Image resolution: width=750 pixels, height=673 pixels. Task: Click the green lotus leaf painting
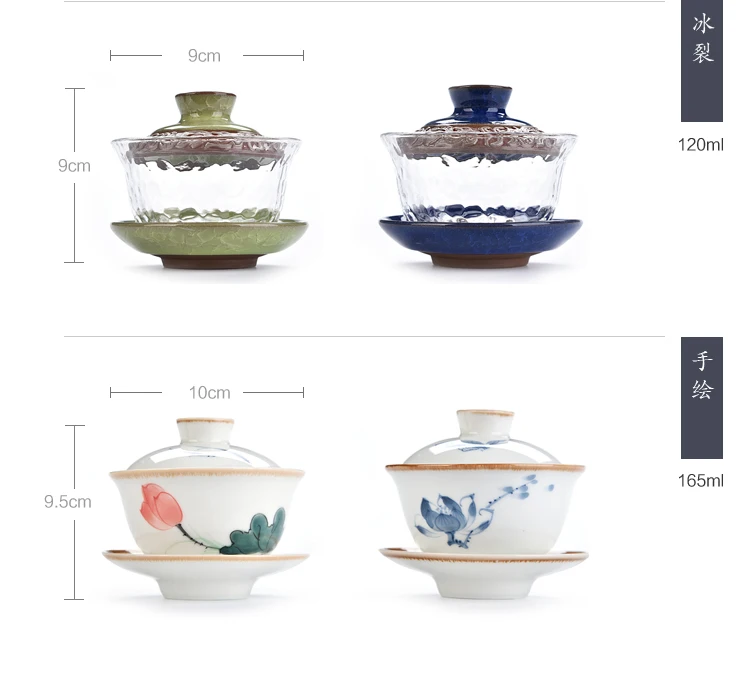[254, 532]
